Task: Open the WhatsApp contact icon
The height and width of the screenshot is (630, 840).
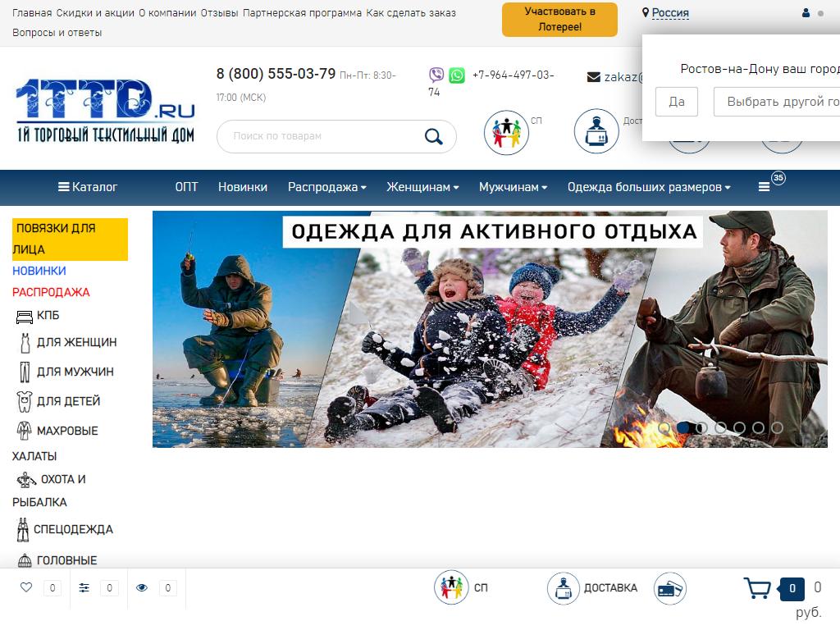Action: [457, 75]
